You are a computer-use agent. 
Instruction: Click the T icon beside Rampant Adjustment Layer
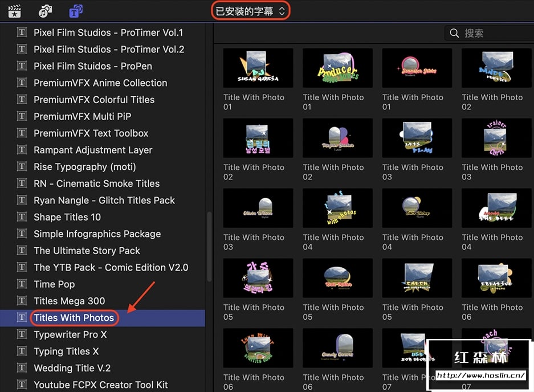pyautogui.click(x=22, y=150)
